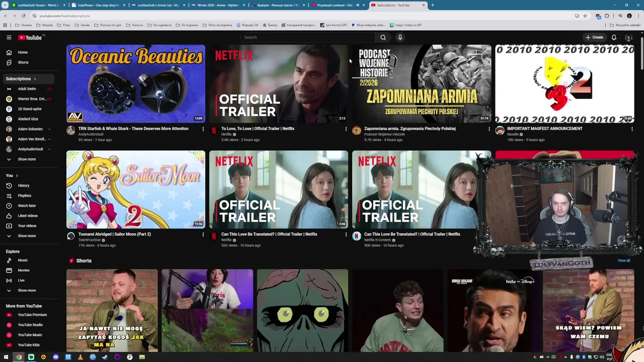
Task: Open Watch later list
Action: coord(27,206)
